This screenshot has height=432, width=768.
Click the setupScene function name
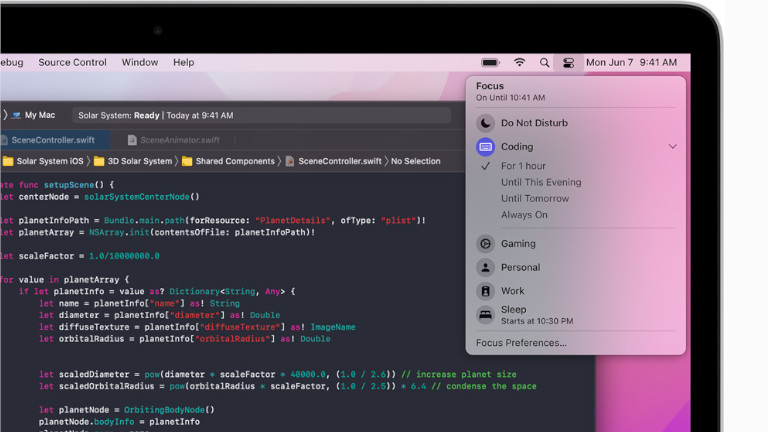pos(69,185)
